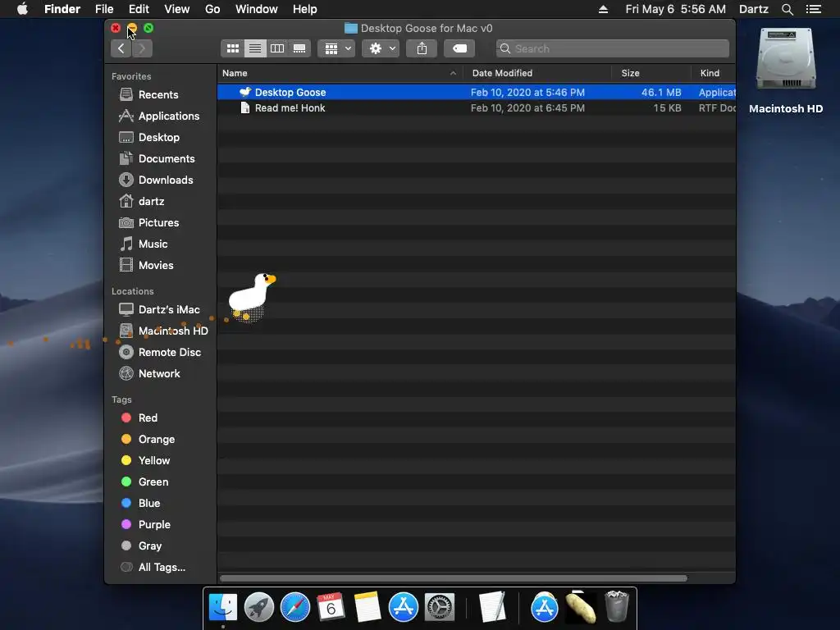The image size is (840, 630).
Task: Open the group-by arrangement dropdown
Action: [x=337, y=48]
